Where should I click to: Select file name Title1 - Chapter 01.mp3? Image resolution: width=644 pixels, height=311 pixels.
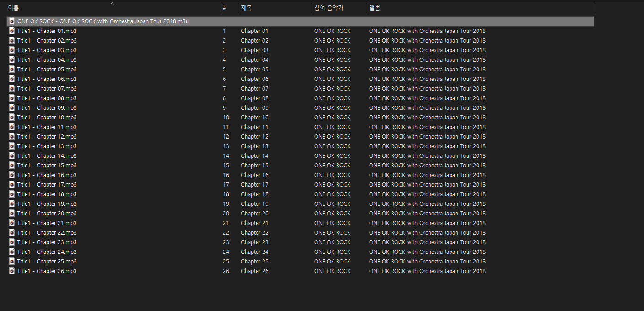[x=47, y=31]
